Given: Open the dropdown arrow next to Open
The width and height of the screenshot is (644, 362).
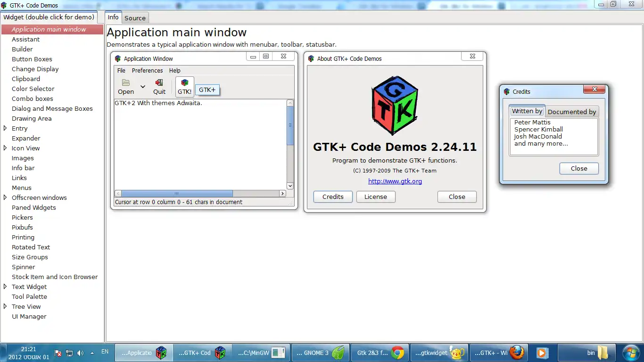Looking at the screenshot, I should [143, 87].
